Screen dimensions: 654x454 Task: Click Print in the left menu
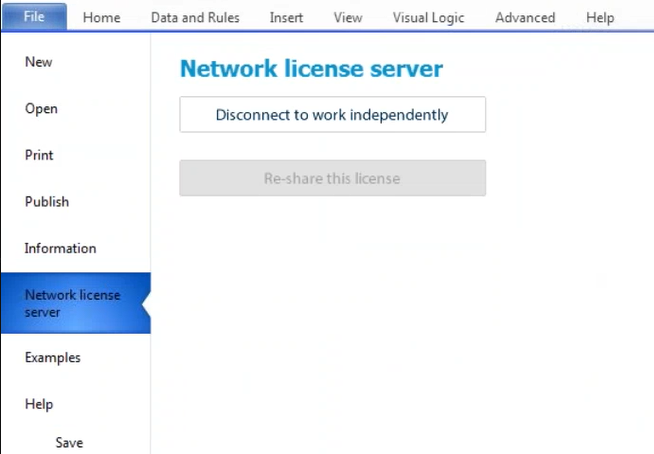(39, 156)
